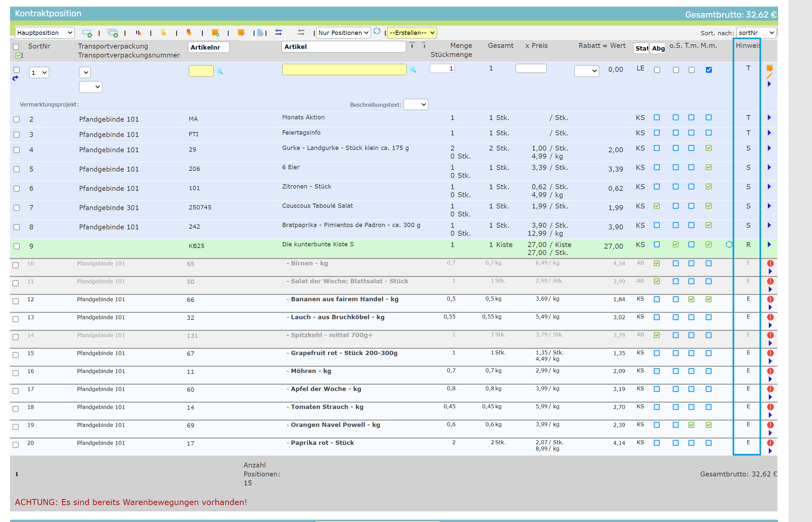Image resolution: width=812 pixels, height=522 pixels.
Task: Click the refresh icon in the Kiste S row
Action: [x=729, y=244]
